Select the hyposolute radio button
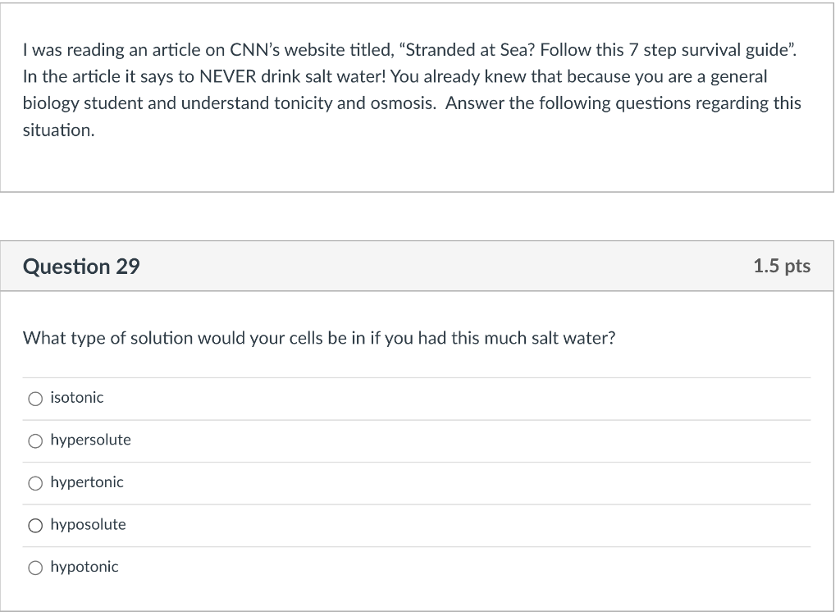This screenshot has height=616, width=840. (35, 526)
